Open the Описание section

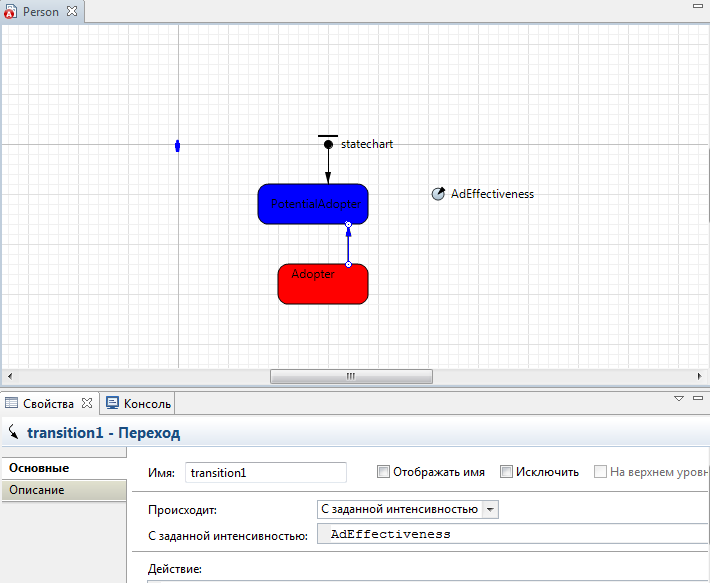[64, 490]
